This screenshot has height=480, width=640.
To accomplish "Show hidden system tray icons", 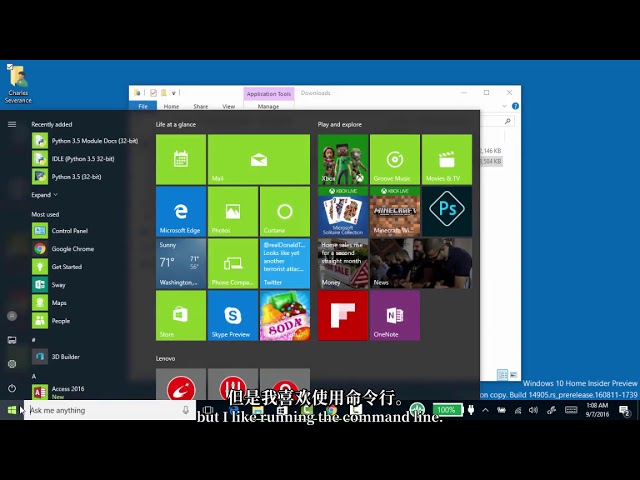I will click(485, 410).
